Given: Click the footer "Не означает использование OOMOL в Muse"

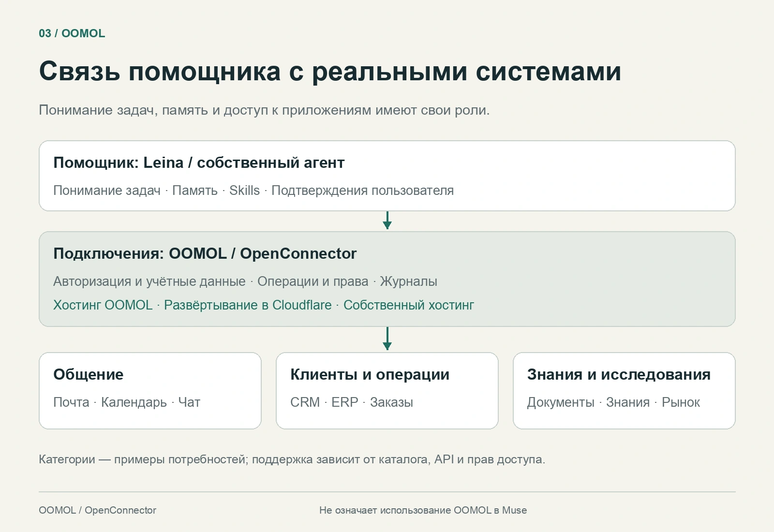Looking at the screenshot, I should coord(423,510).
